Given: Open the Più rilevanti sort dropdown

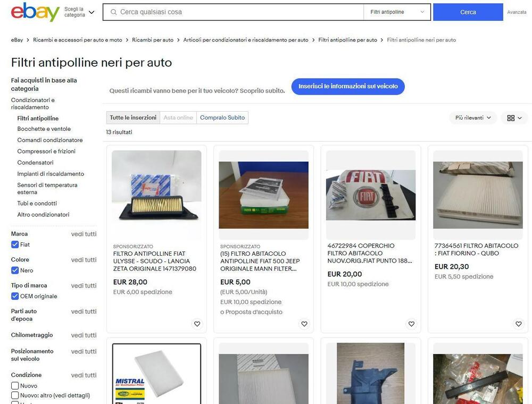Looking at the screenshot, I should pyautogui.click(x=473, y=118).
